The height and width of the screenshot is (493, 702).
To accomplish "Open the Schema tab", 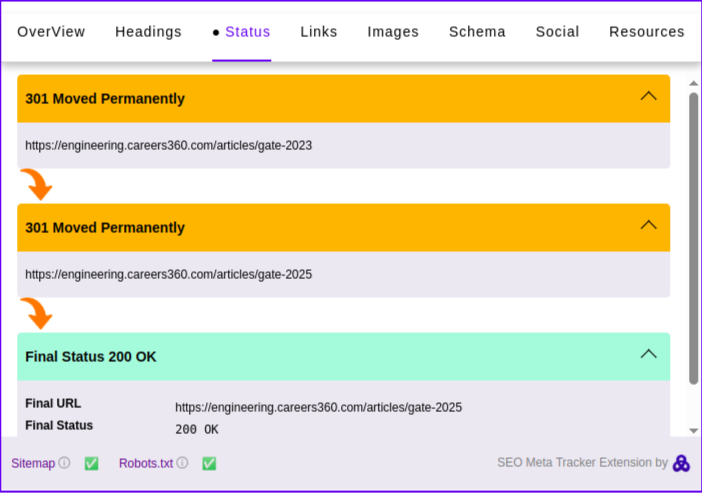I will tap(477, 32).
